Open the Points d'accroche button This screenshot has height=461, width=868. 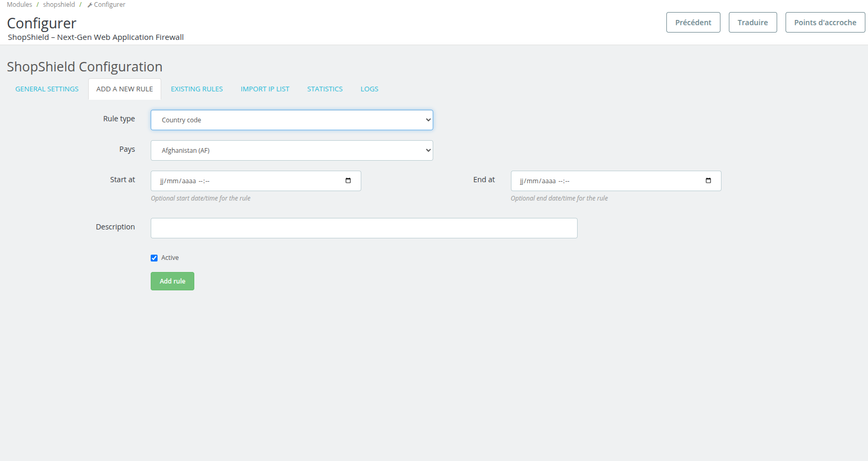825,23
